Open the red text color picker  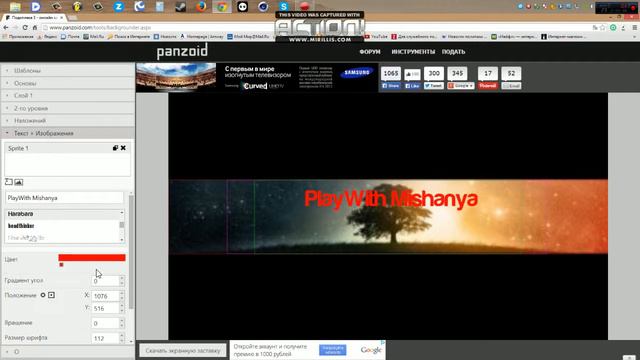tap(92, 258)
